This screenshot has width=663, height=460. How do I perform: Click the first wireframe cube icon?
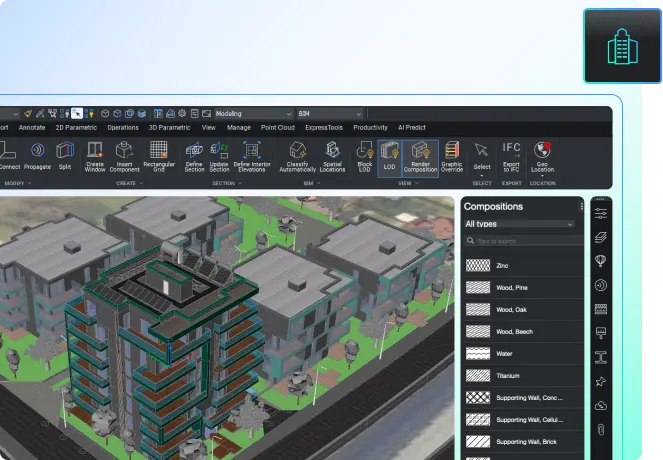click(x=105, y=113)
